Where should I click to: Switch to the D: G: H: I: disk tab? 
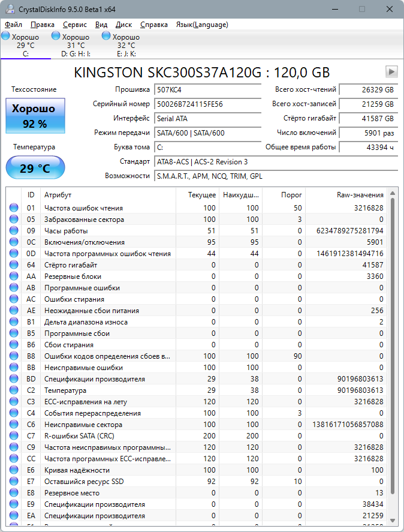click(76, 45)
